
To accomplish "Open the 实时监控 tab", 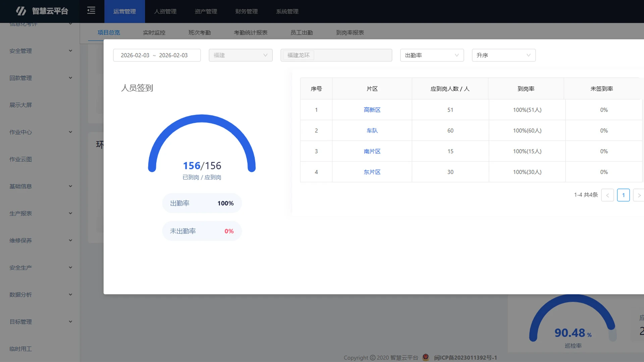I will [154, 33].
